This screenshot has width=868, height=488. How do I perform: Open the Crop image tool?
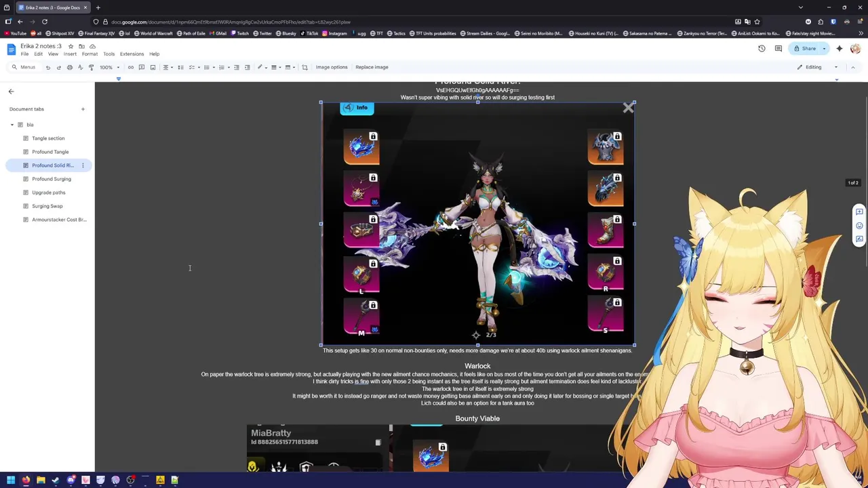304,67
